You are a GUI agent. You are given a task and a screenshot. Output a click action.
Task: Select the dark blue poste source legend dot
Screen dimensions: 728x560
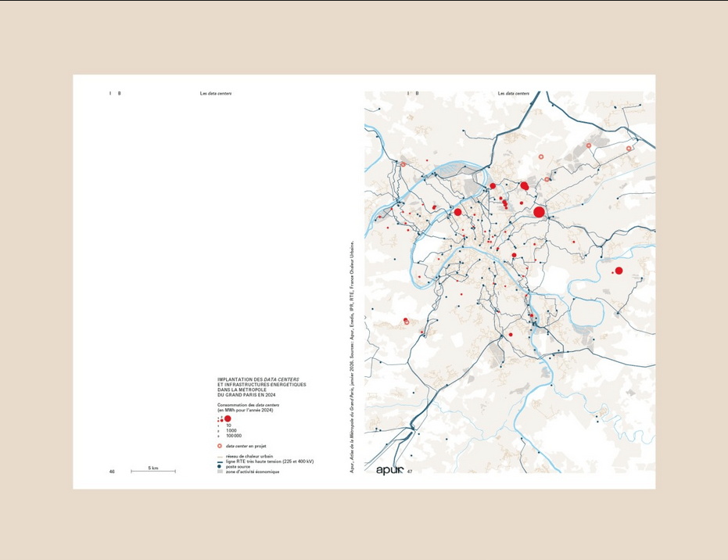tap(220, 467)
